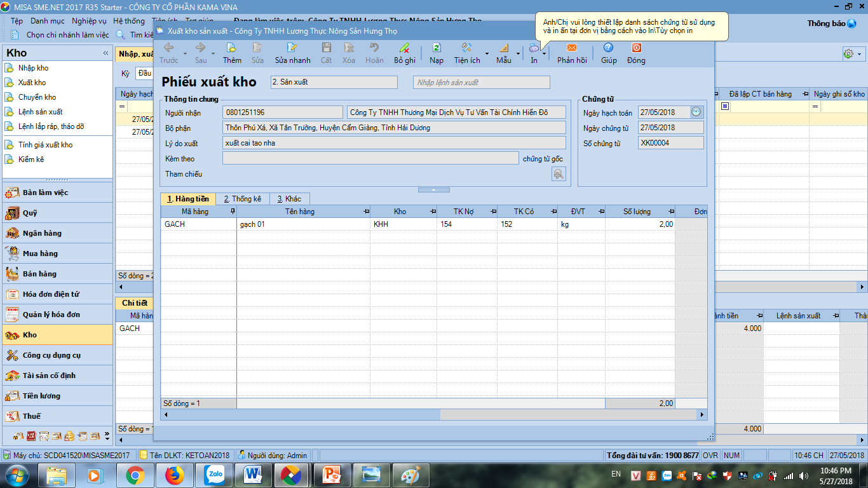
Task: Expand Mẫu dropdown arrow
Action: pyautogui.click(x=518, y=53)
